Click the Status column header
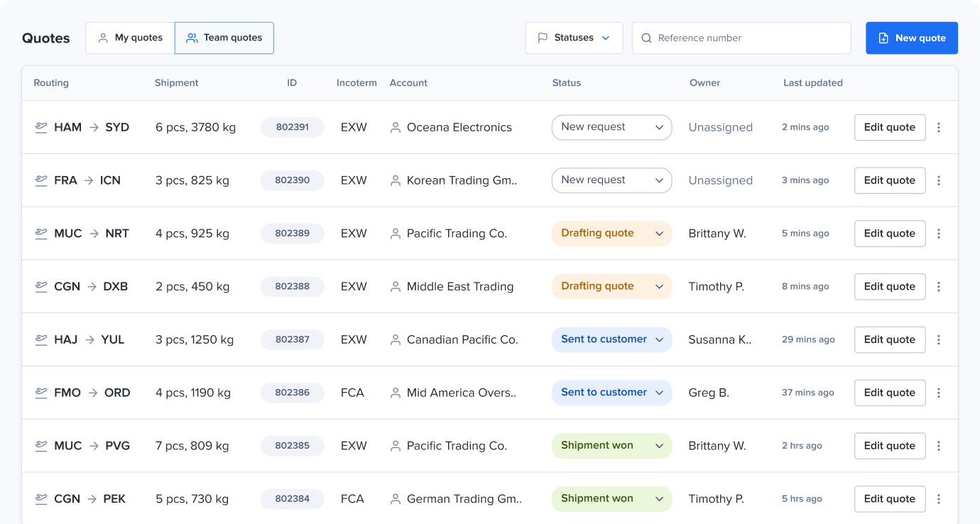The height and width of the screenshot is (524, 980). pyautogui.click(x=567, y=83)
